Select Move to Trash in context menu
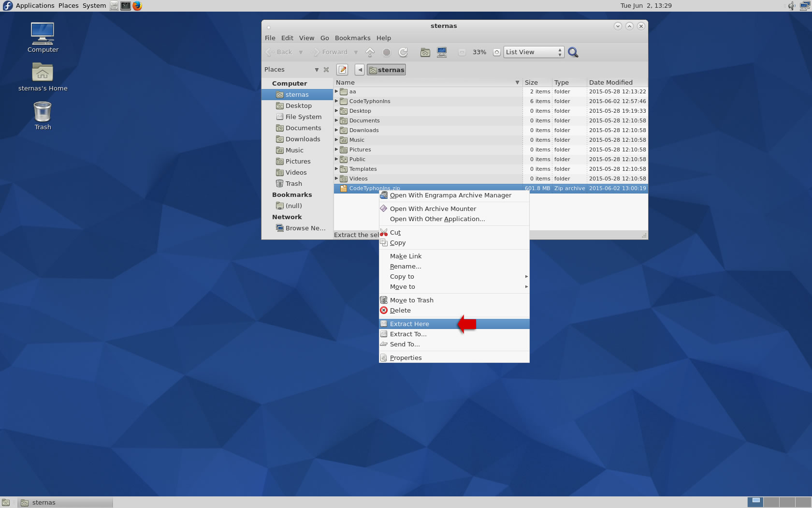This screenshot has height=508, width=812. click(x=454, y=300)
